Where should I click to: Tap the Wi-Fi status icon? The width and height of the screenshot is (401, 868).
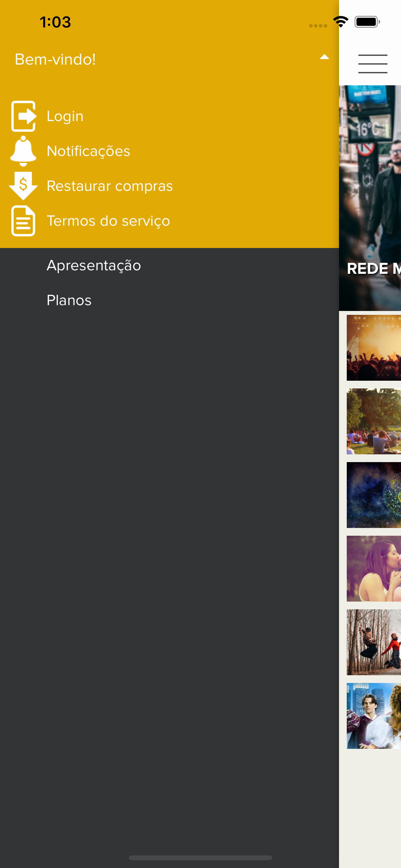tap(341, 22)
